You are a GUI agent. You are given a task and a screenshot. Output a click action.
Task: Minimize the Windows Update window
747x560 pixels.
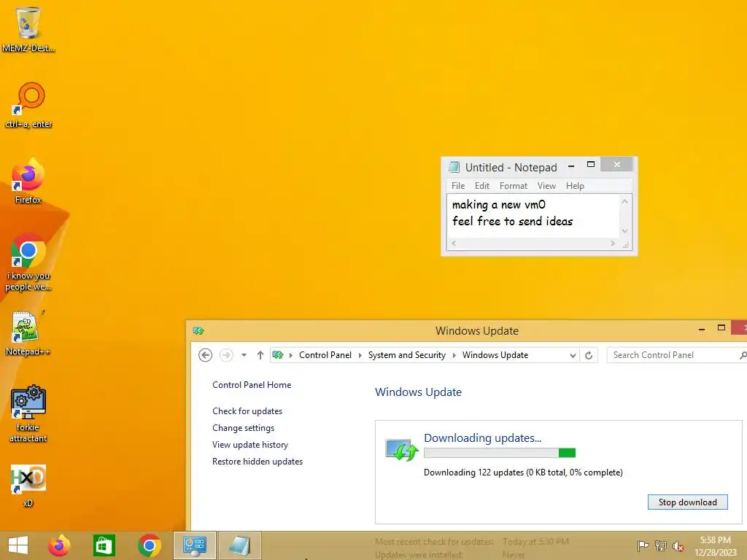[701, 329]
